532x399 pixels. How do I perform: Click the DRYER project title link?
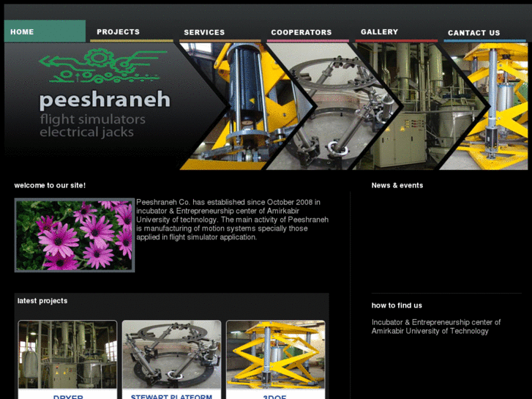(x=68, y=397)
